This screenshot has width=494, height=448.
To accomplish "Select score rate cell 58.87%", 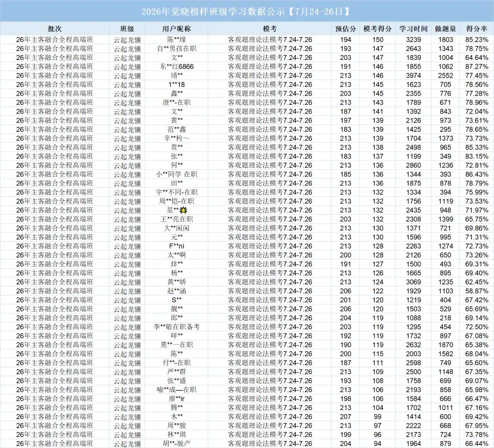I will tap(477, 291).
